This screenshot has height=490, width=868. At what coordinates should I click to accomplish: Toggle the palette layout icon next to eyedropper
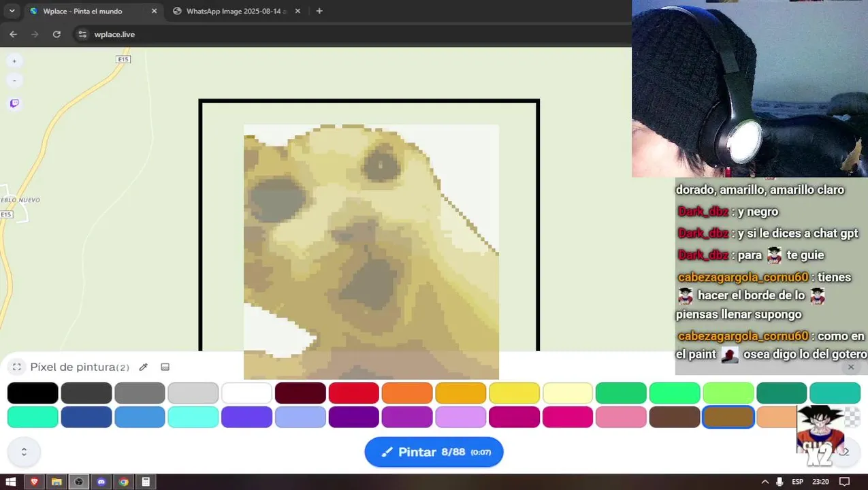165,367
